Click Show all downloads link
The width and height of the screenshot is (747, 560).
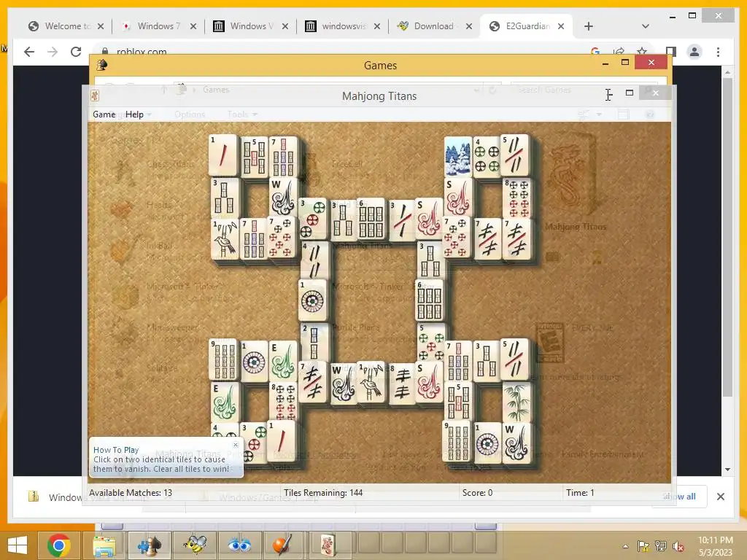tap(681, 496)
